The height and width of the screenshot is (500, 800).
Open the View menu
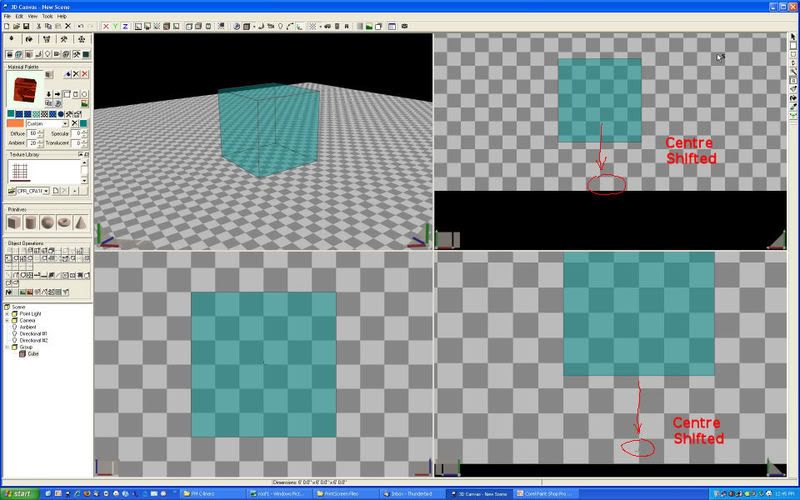[x=33, y=16]
